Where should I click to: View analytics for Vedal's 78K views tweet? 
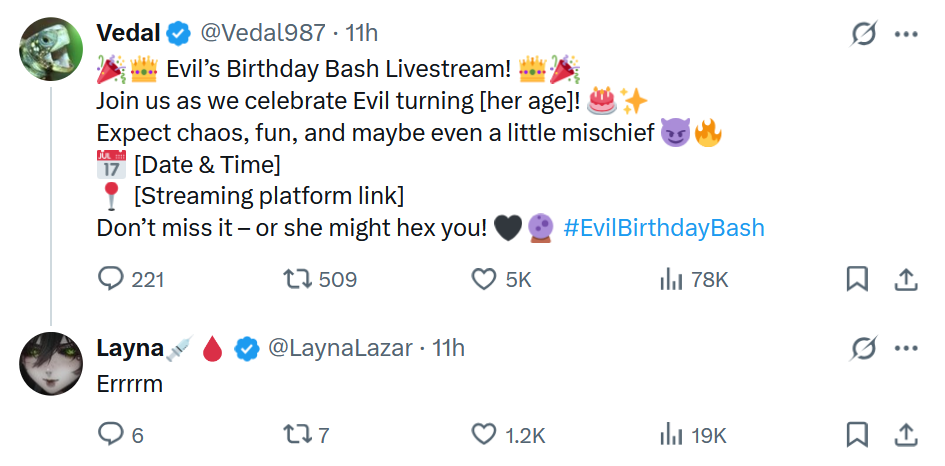click(670, 280)
